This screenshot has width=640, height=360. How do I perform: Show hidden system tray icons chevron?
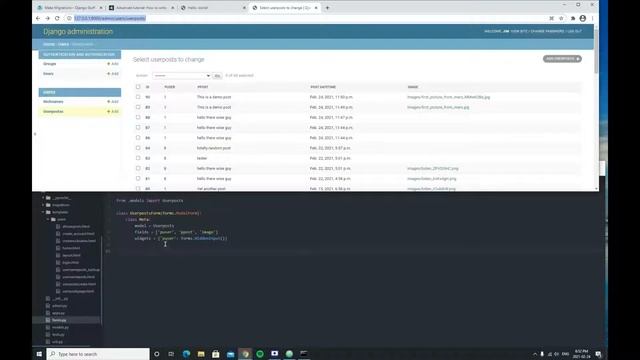point(535,354)
